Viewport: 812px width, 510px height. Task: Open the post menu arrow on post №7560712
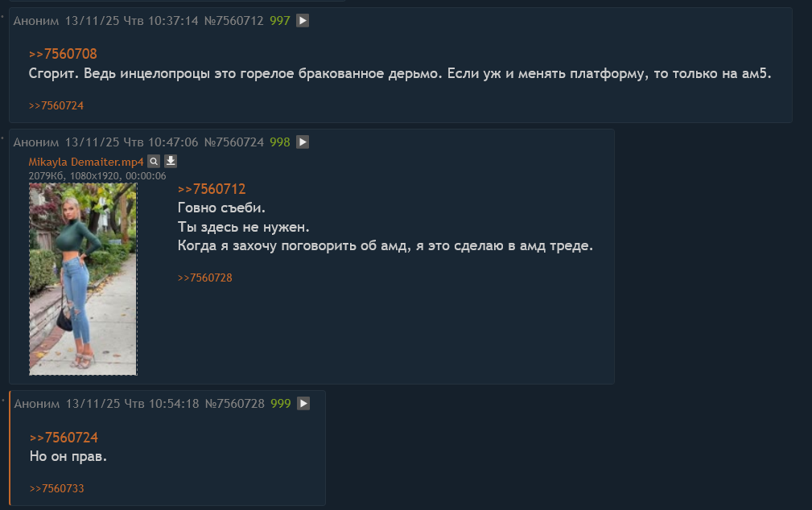coord(303,21)
